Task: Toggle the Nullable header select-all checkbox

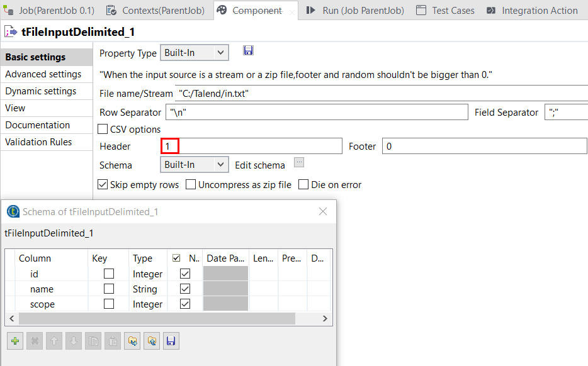Action: (x=176, y=258)
